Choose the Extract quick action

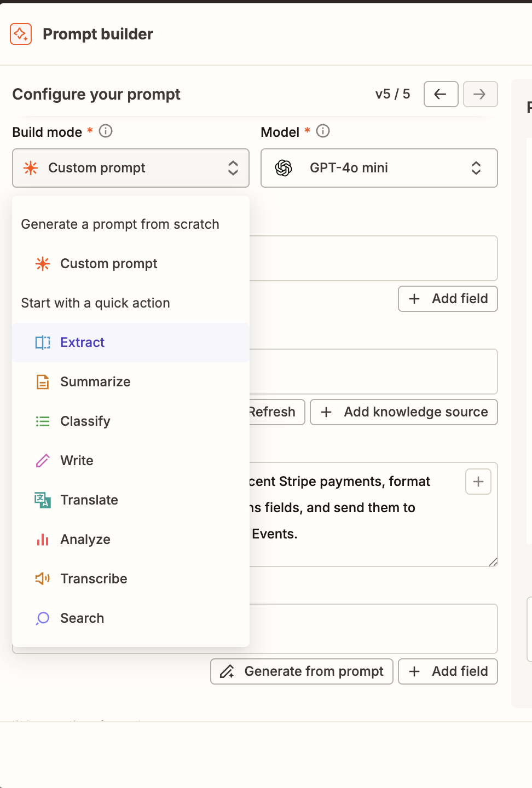tap(131, 343)
